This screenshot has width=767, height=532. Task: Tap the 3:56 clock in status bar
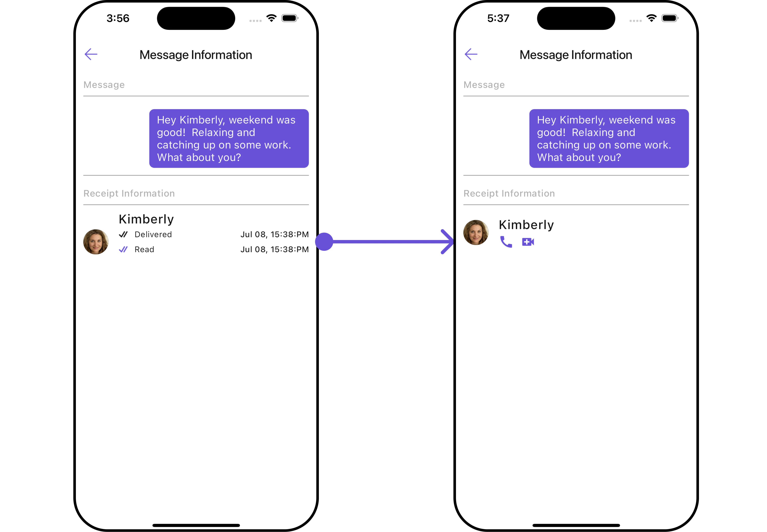[118, 18]
